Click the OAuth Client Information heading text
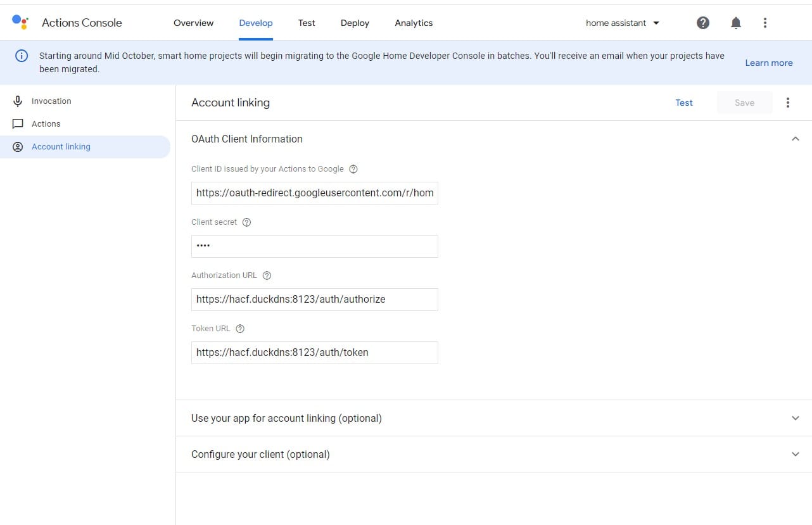The width and height of the screenshot is (812, 525). coord(247,139)
